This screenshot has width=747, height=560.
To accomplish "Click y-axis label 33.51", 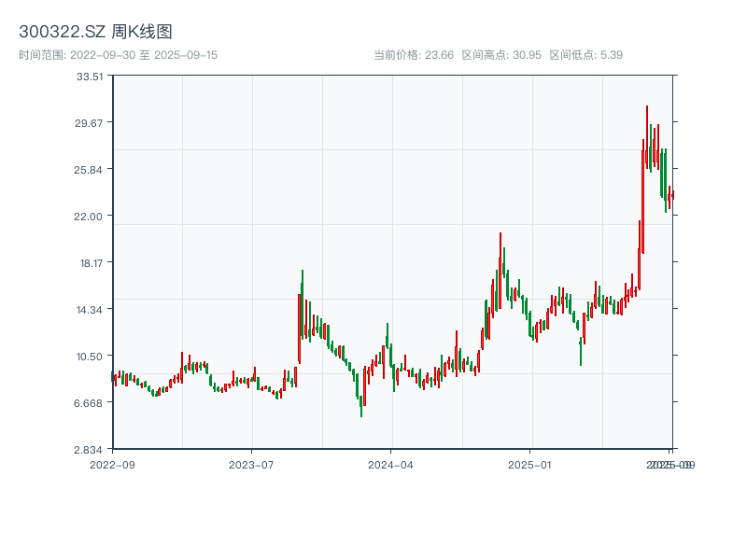I will click(90, 77).
